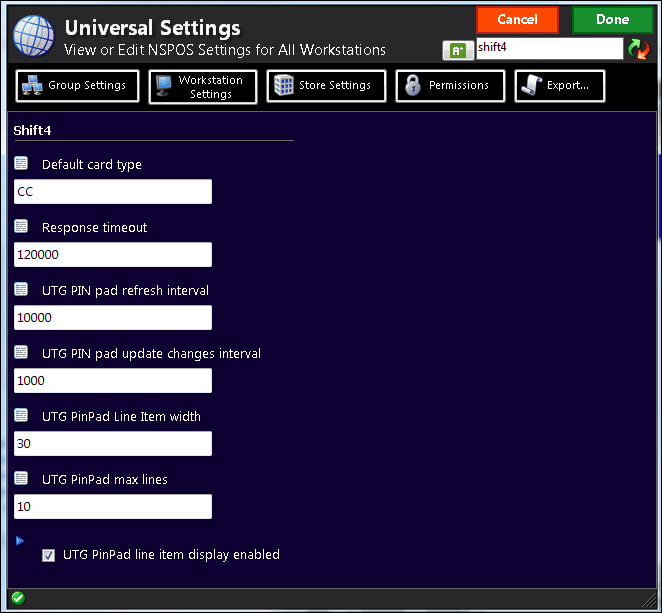Image resolution: width=662 pixels, height=613 pixels.
Task: Click the UTG PinPad max lines field showing 10
Action: pyautogui.click(x=113, y=506)
